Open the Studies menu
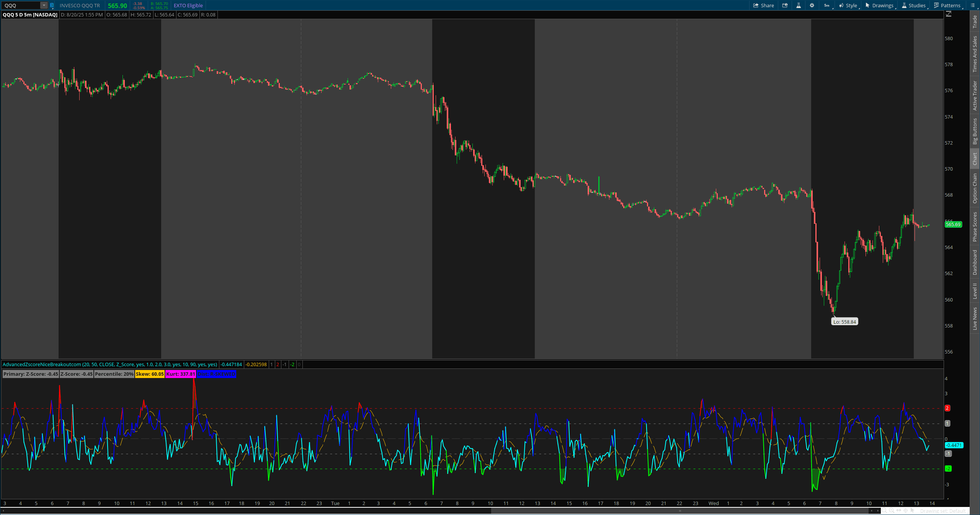Screen dimensions: 980x515 click(x=914, y=5)
